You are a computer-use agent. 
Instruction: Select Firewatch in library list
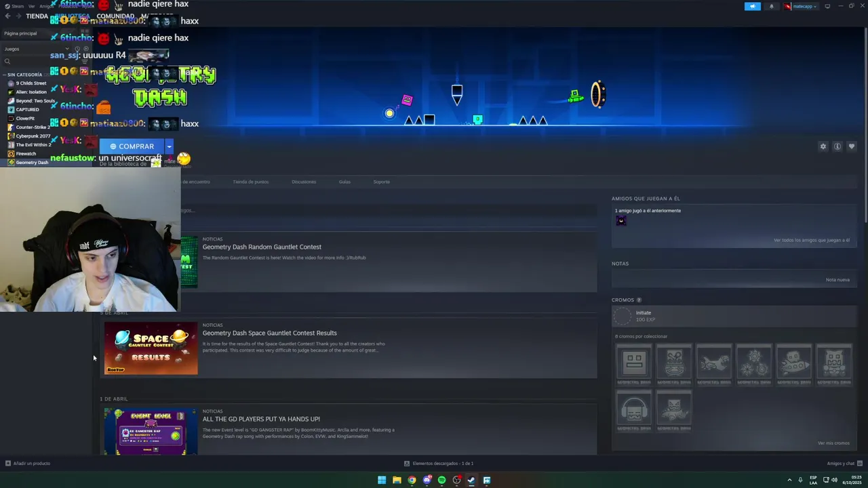tap(26, 154)
